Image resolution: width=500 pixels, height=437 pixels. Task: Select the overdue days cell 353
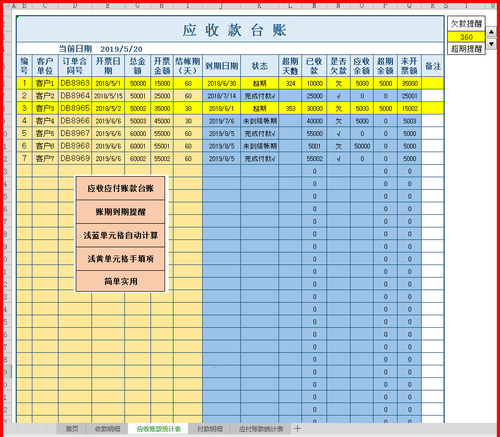[290, 108]
